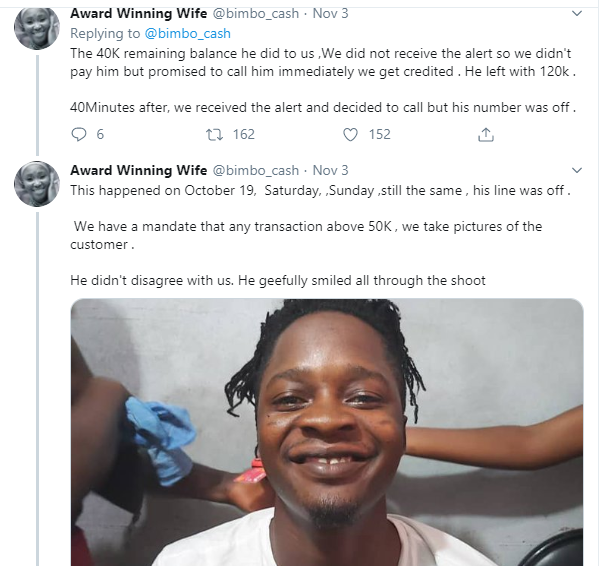Click the gray @bimbo_cash handle on first tweet

click(255, 13)
